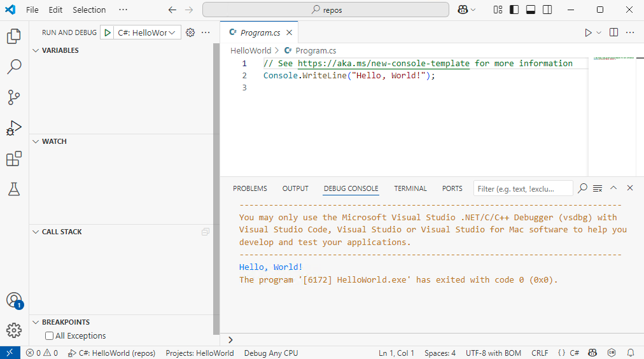Image resolution: width=644 pixels, height=359 pixels.
Task: Go forward with the right arrow
Action: point(189,10)
